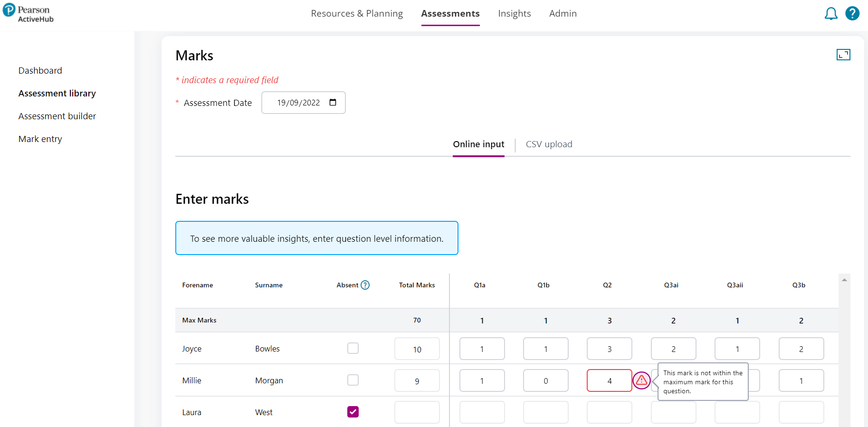Navigate to Assessment builder
This screenshot has width=868, height=427.
[57, 116]
